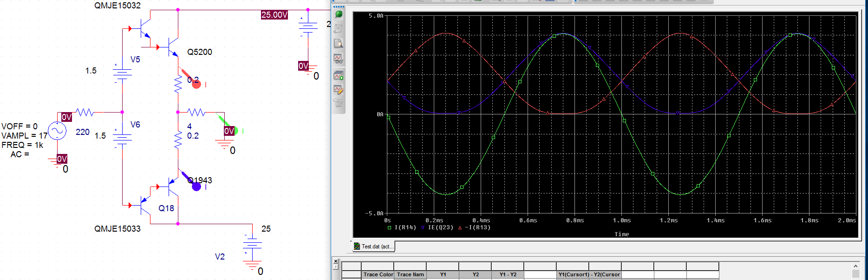The image size is (868, 280).
Task: Select the 220 ohm input resistor
Action: tap(85, 112)
